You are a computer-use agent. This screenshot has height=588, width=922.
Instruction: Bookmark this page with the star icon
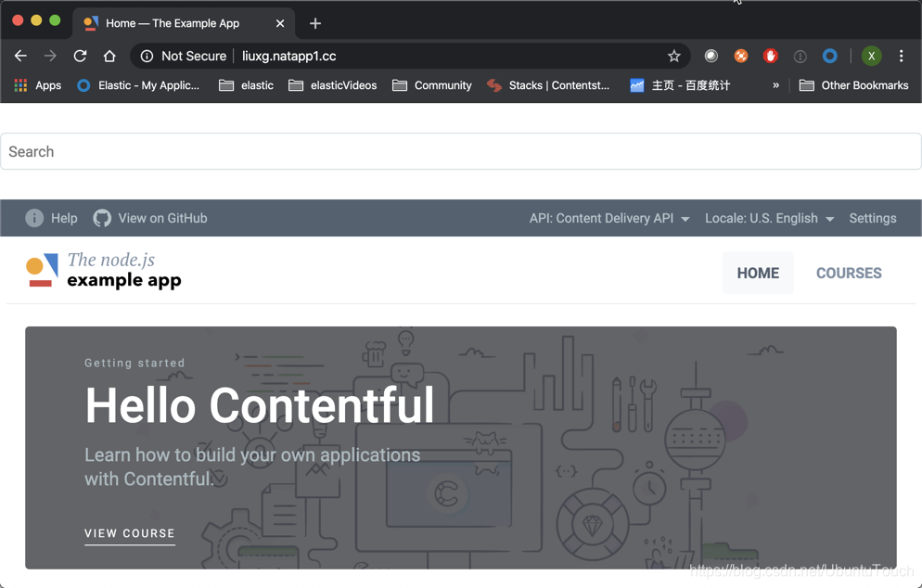[x=673, y=56]
